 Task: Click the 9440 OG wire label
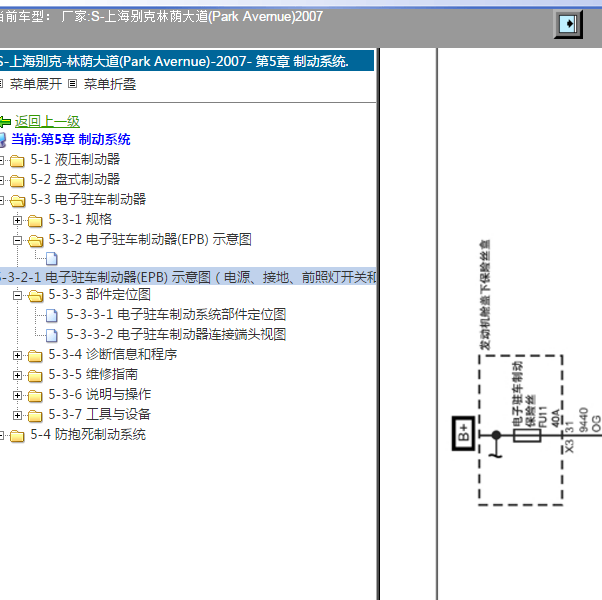[589, 420]
